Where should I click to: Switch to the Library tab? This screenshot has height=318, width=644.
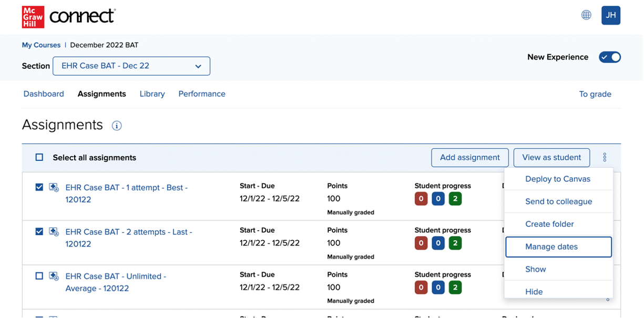152,94
